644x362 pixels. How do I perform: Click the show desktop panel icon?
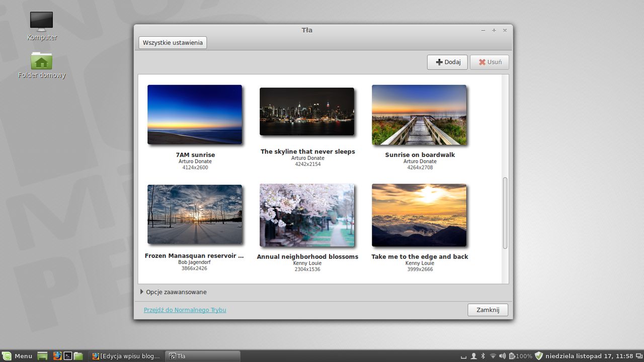click(x=43, y=356)
